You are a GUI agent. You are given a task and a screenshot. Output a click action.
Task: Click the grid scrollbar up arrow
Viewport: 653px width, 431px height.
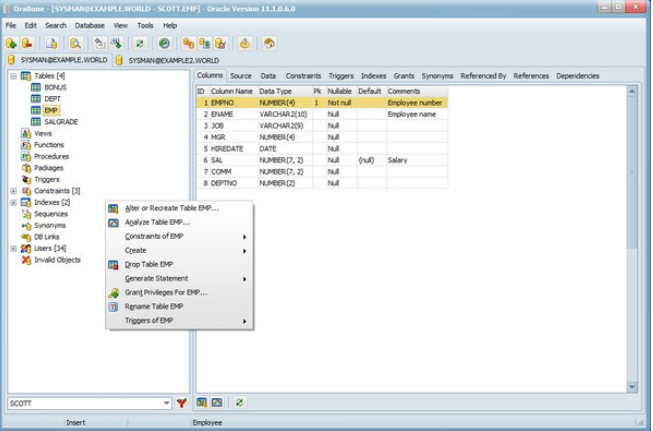click(x=632, y=91)
